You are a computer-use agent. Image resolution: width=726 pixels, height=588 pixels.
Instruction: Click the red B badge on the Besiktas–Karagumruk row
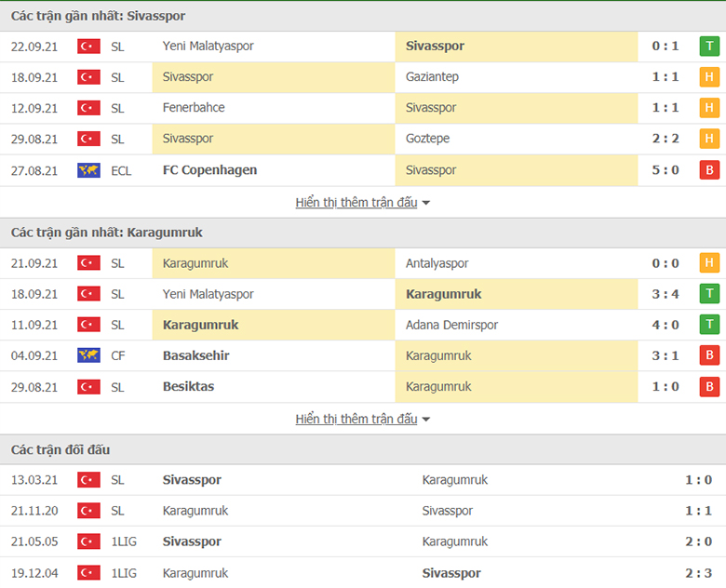point(709,386)
